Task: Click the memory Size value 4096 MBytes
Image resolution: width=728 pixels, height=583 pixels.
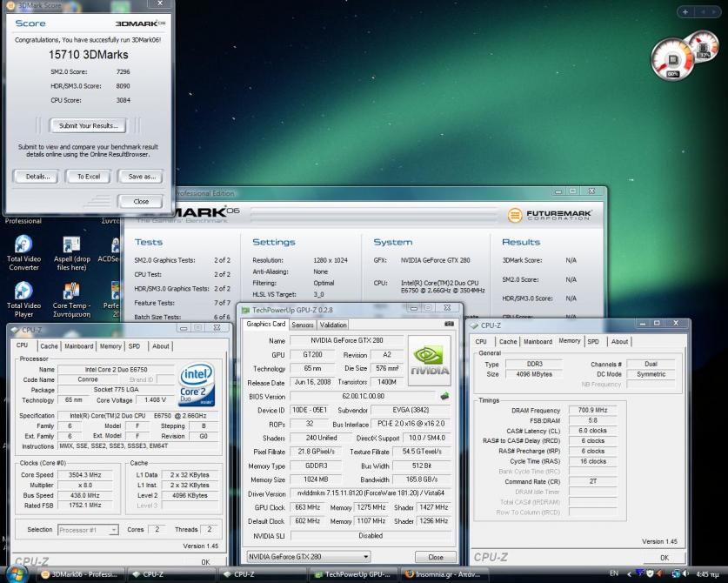Action: click(534, 374)
